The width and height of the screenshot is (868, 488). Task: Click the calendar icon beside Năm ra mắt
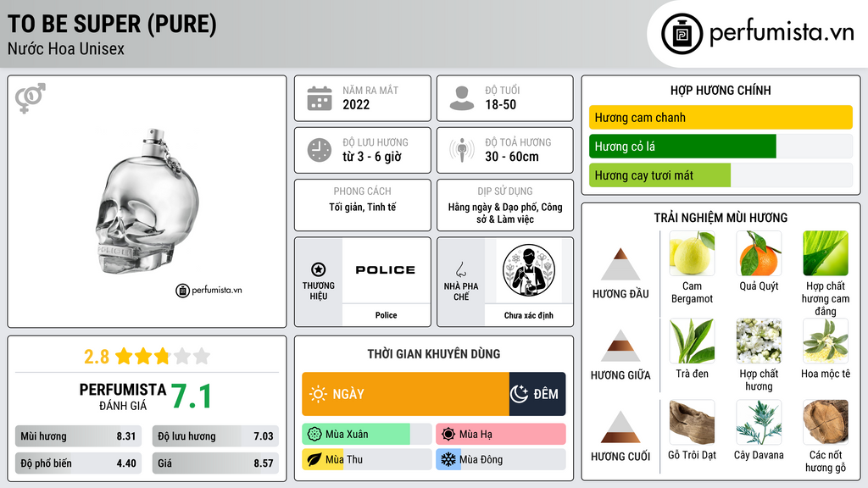click(x=320, y=98)
